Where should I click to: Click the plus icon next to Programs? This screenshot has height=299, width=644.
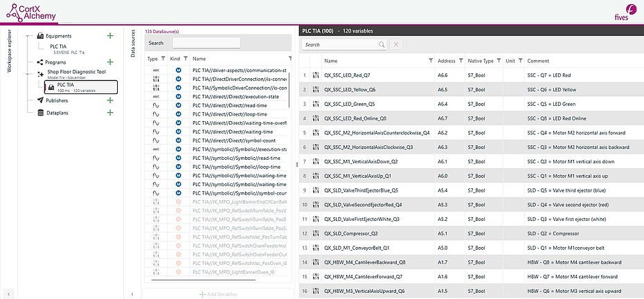pos(109,62)
